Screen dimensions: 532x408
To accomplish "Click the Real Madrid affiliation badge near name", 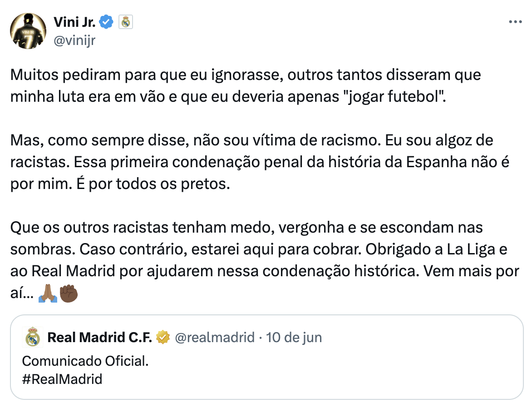I will 126,22.
